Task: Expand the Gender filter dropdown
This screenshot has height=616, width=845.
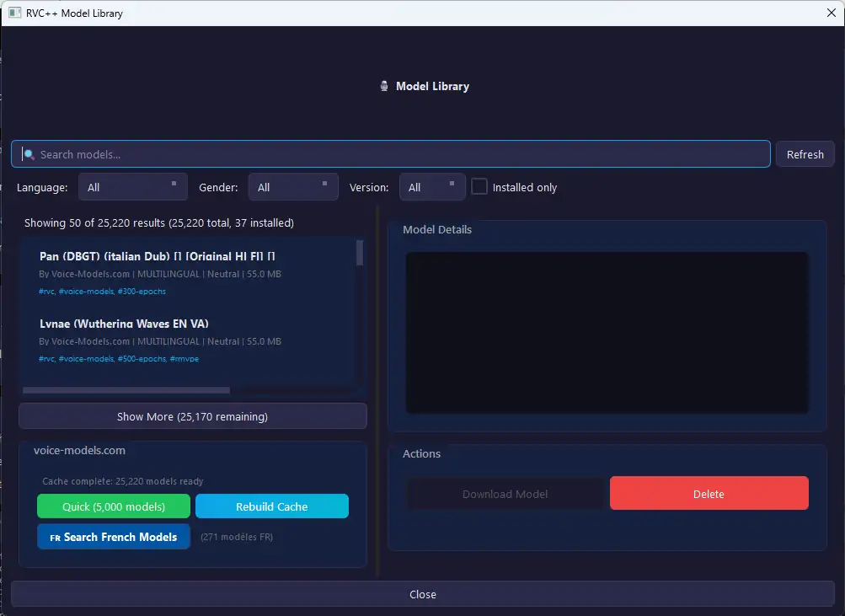Action: click(x=293, y=187)
